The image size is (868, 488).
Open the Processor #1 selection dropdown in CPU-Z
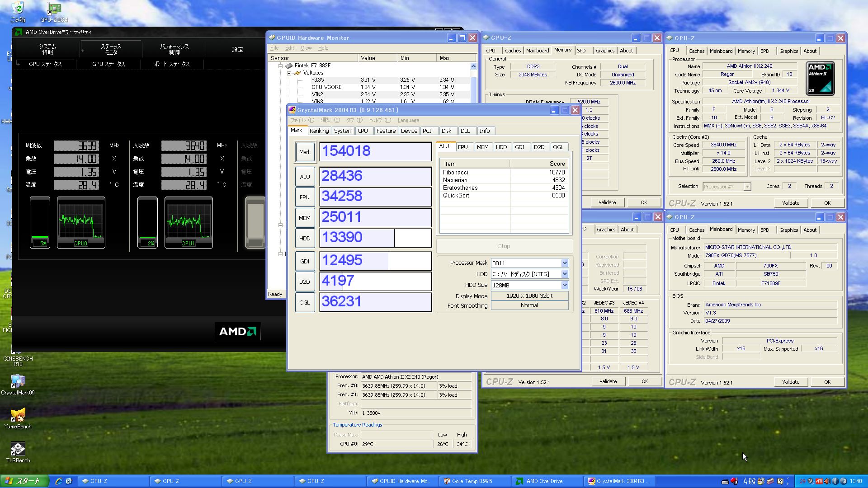click(747, 187)
